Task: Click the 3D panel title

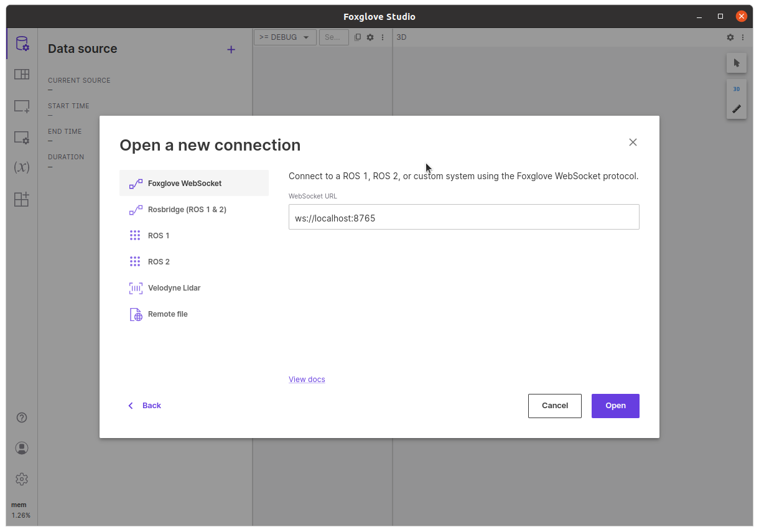Action: point(401,37)
